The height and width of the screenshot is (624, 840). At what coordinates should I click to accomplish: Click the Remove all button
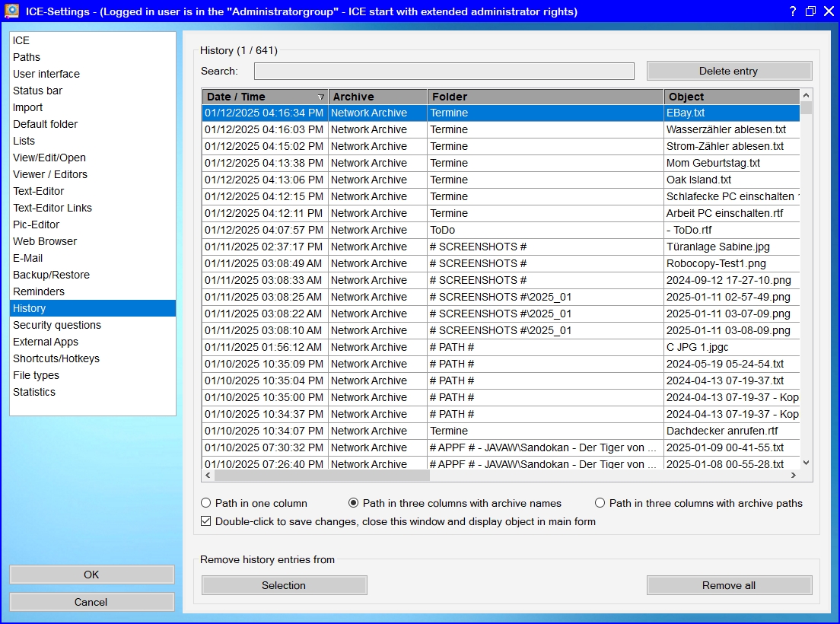click(729, 585)
